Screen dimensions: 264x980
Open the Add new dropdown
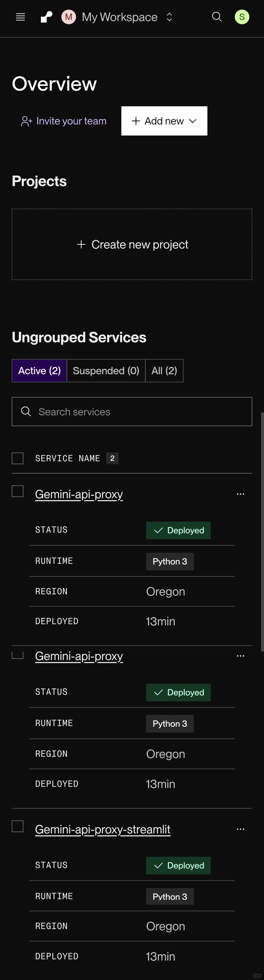pos(164,121)
